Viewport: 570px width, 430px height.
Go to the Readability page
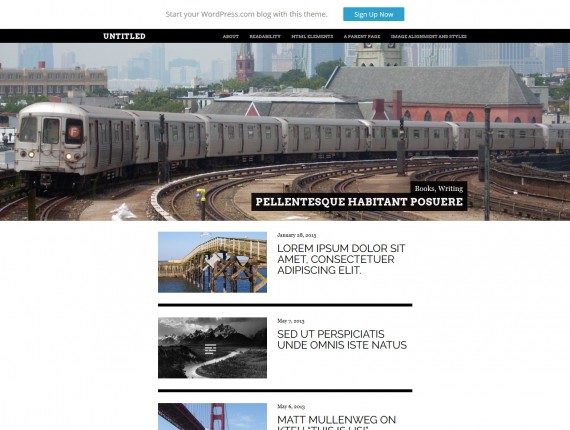265,36
